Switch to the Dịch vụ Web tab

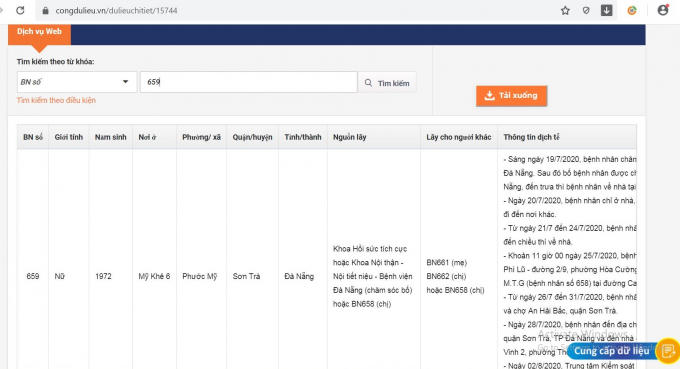(x=39, y=34)
